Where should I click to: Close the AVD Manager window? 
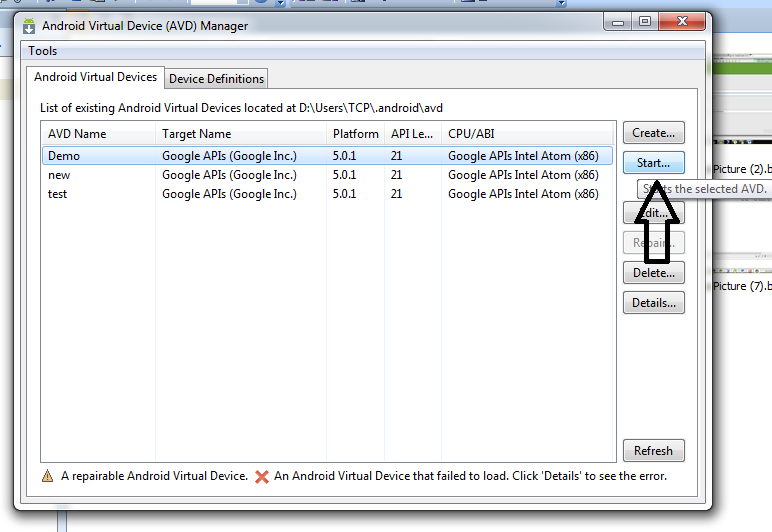tap(682, 21)
